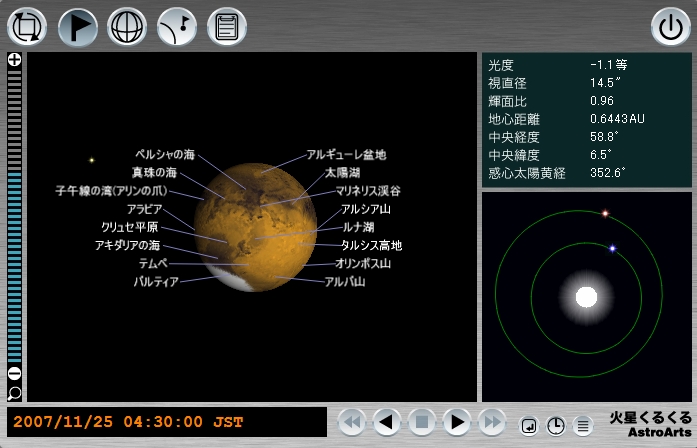
Task: Click the 地心距離 value 0.6443AU
Action: click(x=617, y=119)
